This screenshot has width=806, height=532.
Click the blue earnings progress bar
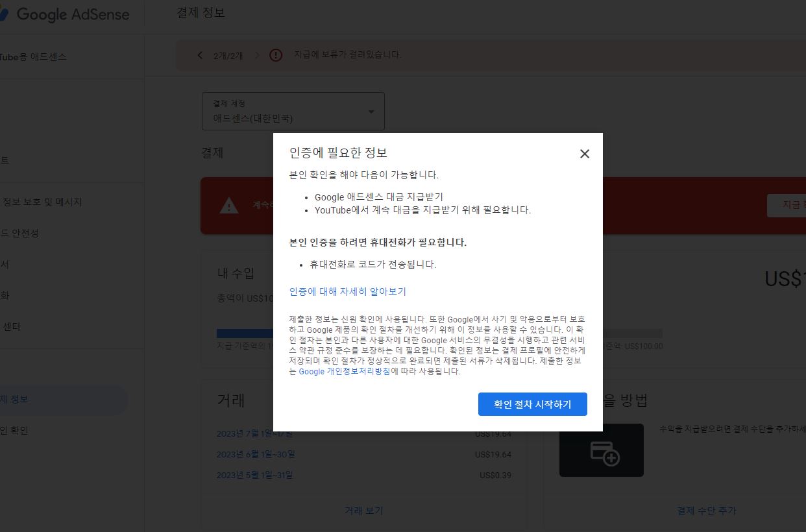tap(245, 333)
